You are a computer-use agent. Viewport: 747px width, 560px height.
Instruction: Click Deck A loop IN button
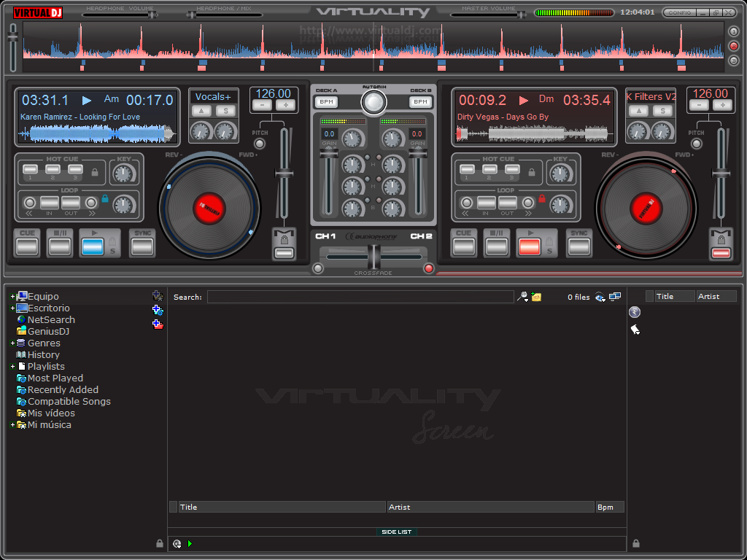[50, 203]
